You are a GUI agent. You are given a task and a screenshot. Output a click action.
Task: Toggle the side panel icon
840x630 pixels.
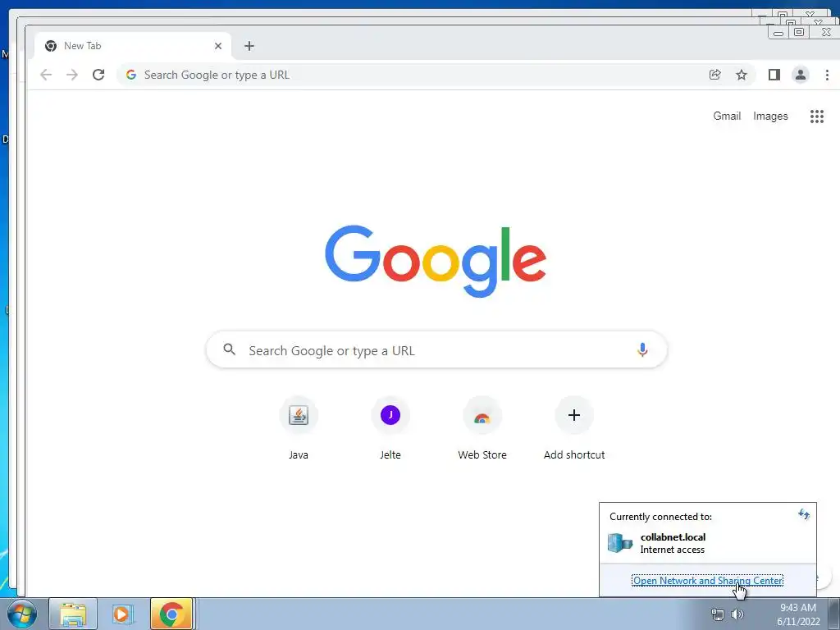tap(774, 75)
